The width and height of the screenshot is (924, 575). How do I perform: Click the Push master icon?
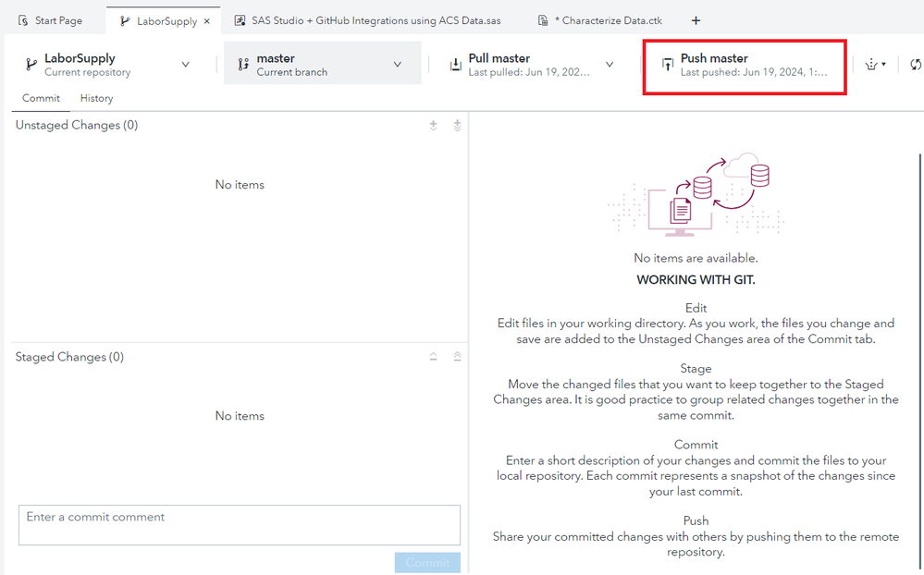(667, 65)
